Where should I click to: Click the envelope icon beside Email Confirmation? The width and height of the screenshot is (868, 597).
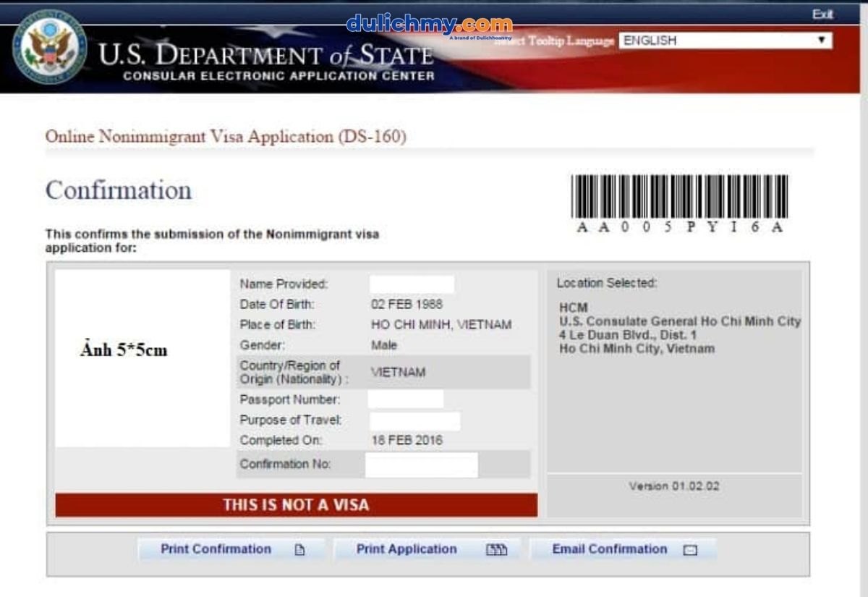click(x=690, y=550)
